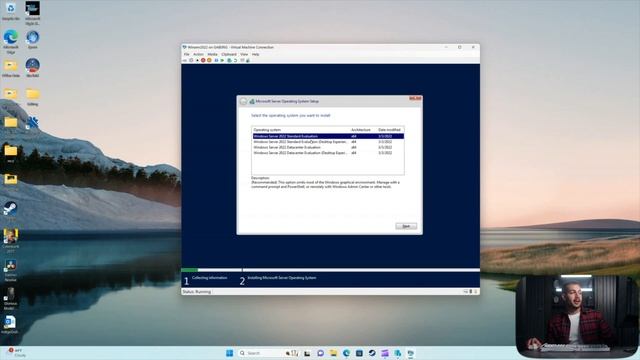Click the setup dialog back arrow
Screen dimensions: 640x360
[243, 101]
